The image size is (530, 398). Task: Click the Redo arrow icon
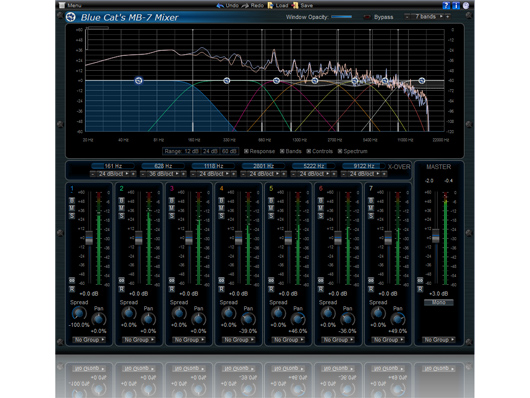click(x=245, y=5)
